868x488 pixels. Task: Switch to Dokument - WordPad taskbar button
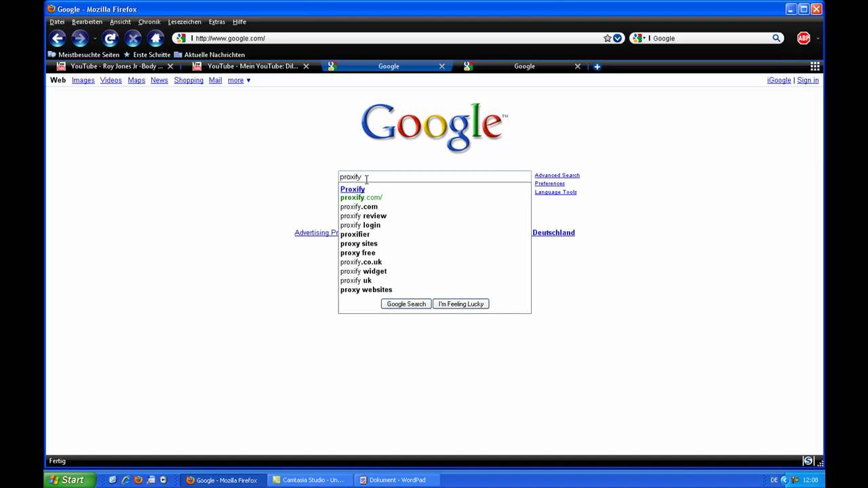[396, 480]
